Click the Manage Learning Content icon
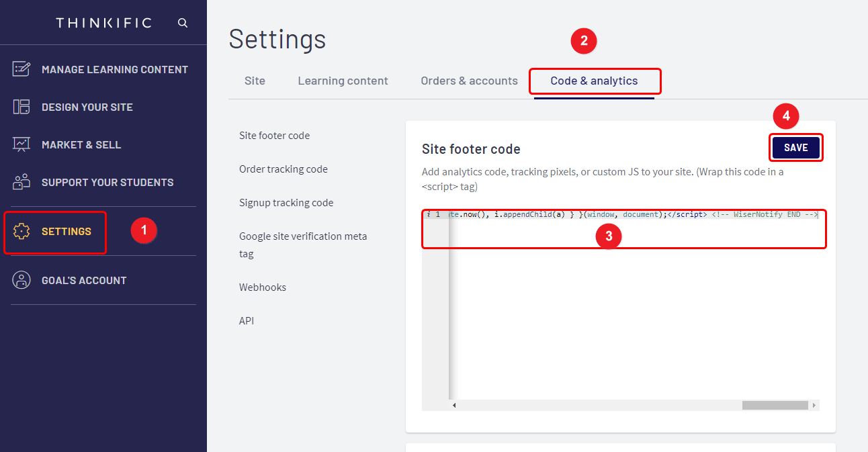 click(x=21, y=69)
